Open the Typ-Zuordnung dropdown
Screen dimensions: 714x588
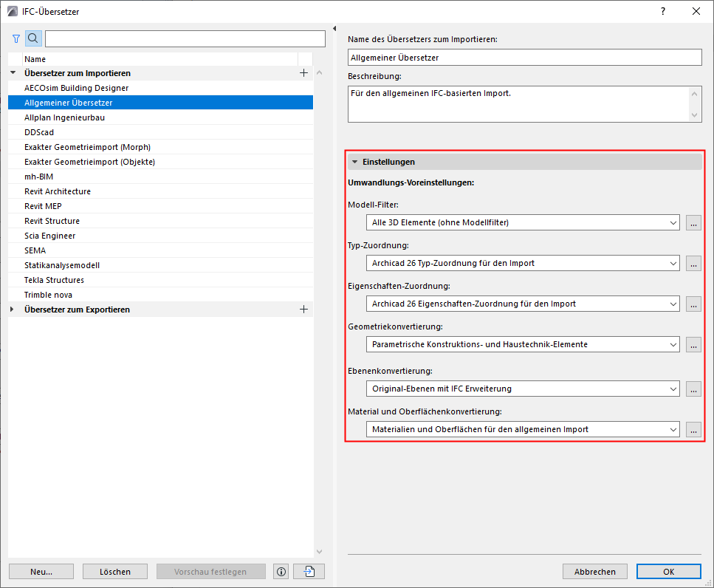click(x=523, y=263)
